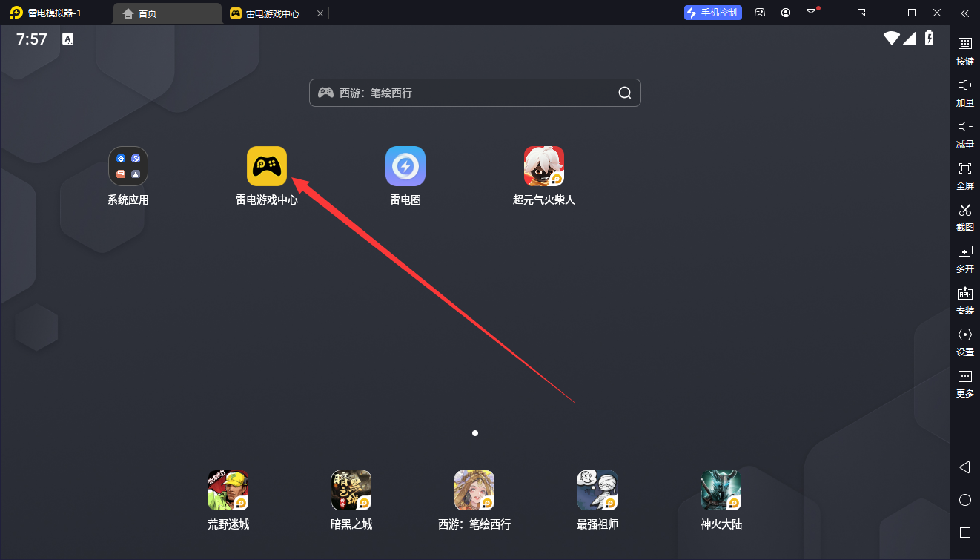Tap the Android back triangle button
This screenshot has width=980, height=560.
point(965,467)
